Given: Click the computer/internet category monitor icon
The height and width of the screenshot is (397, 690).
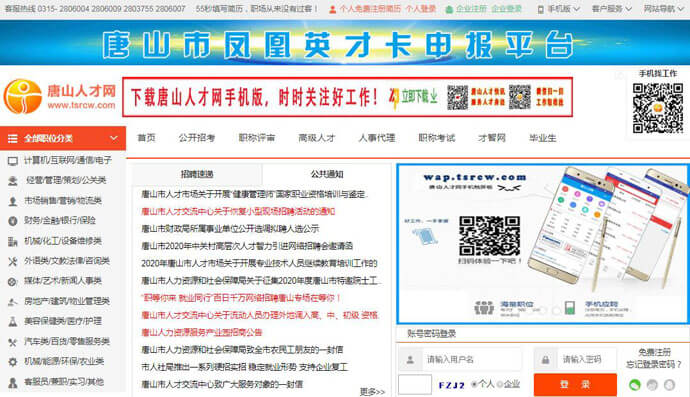Looking at the screenshot, I should click(13, 161).
